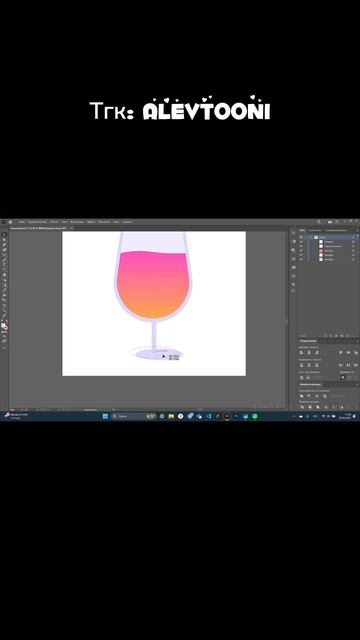Click the Trim pathfinder icon
The width and height of the screenshot is (360, 640).
[x=310, y=407]
